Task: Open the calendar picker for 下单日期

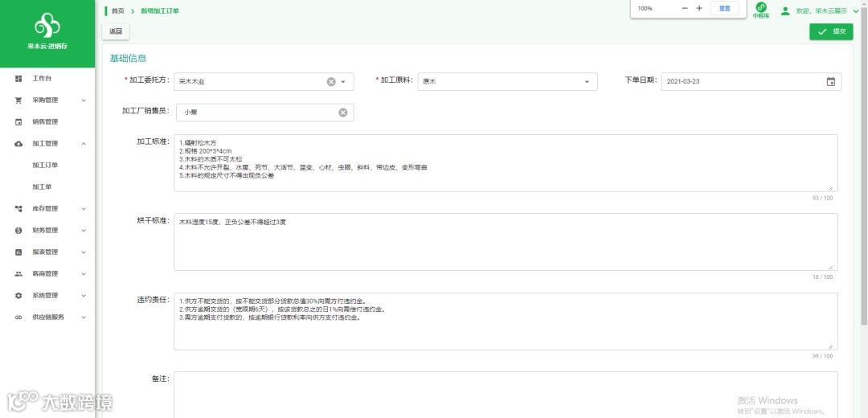Action: [830, 82]
